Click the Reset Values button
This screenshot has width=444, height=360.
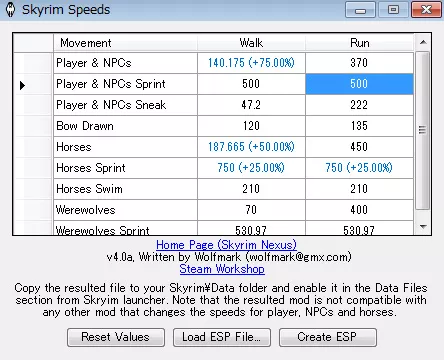(x=116, y=337)
